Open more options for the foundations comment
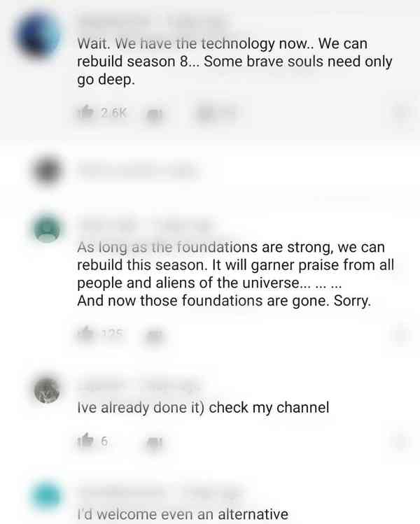 click(401, 334)
